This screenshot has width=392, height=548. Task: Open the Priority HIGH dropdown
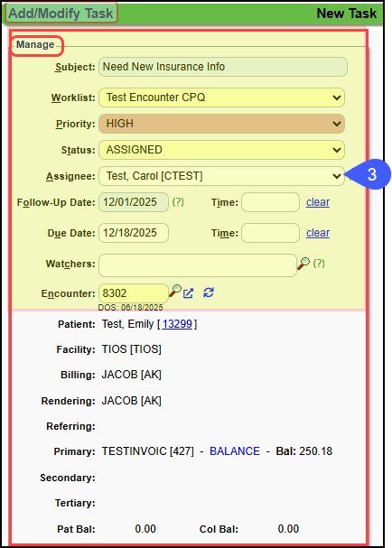(221, 124)
